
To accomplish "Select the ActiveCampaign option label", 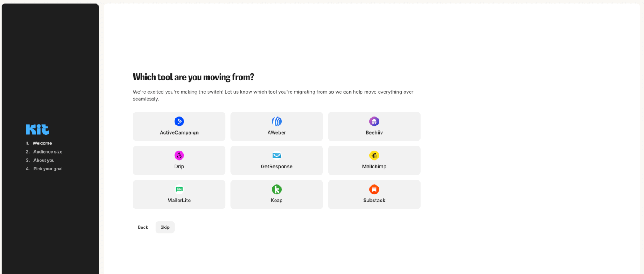I will (179, 133).
